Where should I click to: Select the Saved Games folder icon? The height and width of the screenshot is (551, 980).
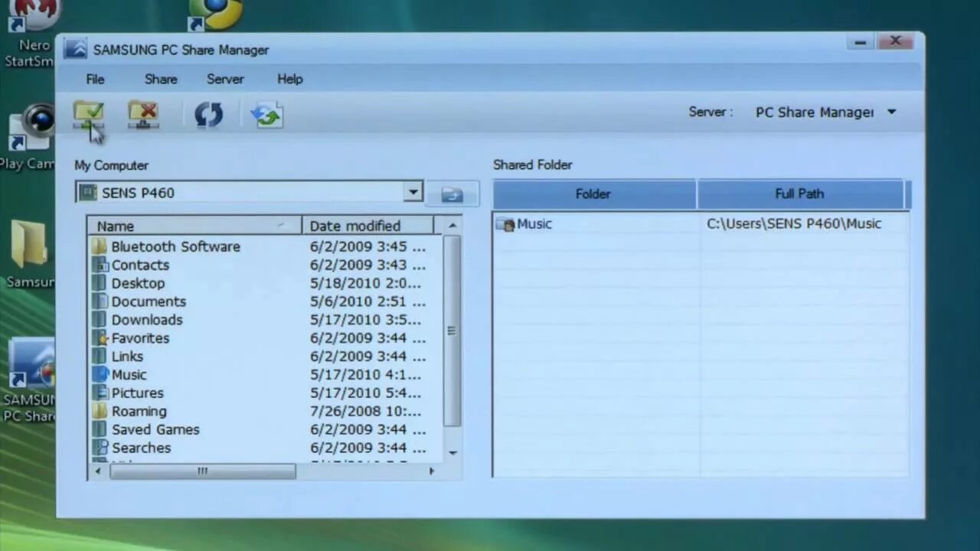point(100,430)
